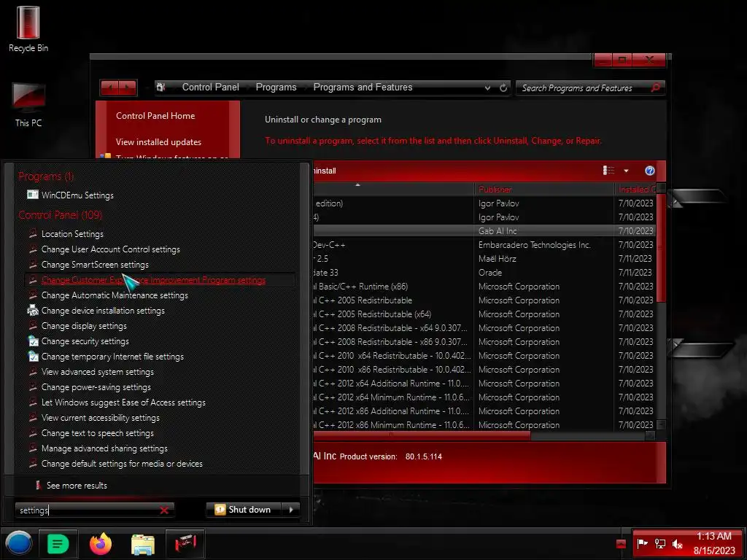Screen dimensions: 747x560
Task: Click Programs and Features breadcrumb
Action: [x=363, y=87]
